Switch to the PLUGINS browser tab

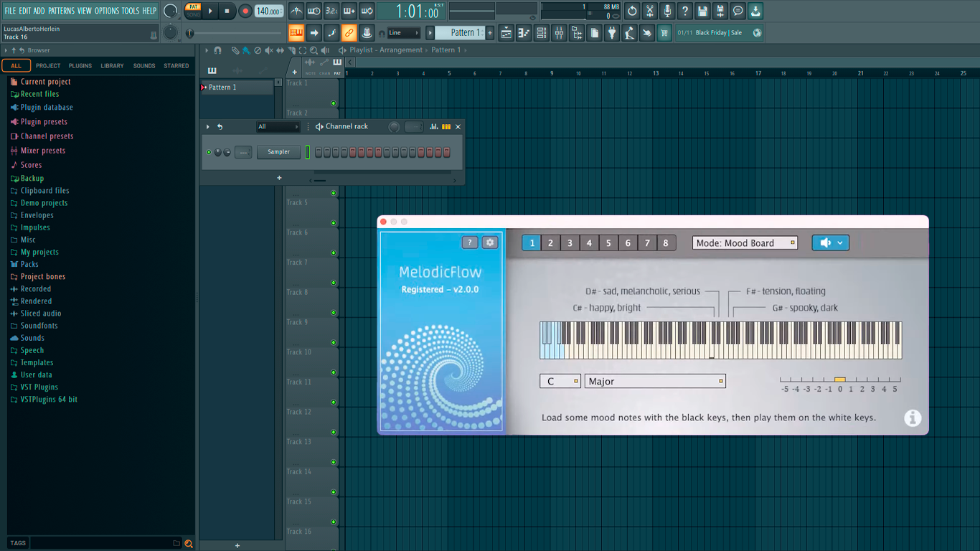80,65
